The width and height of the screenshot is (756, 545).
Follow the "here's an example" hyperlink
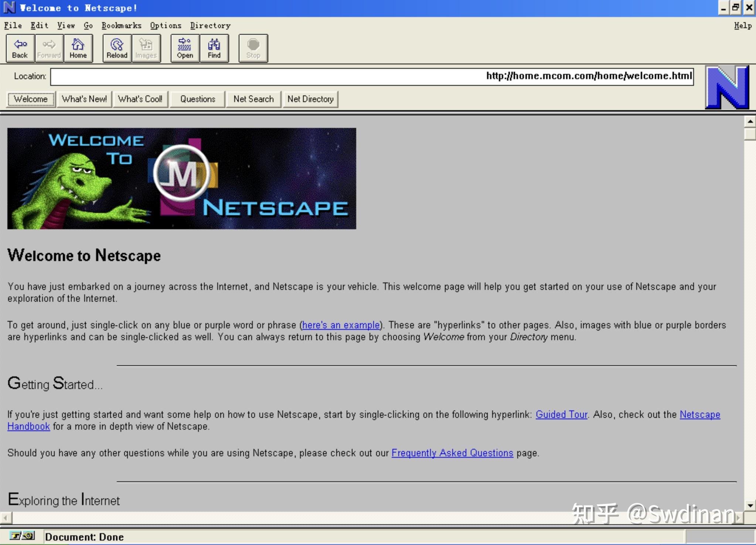coord(341,325)
